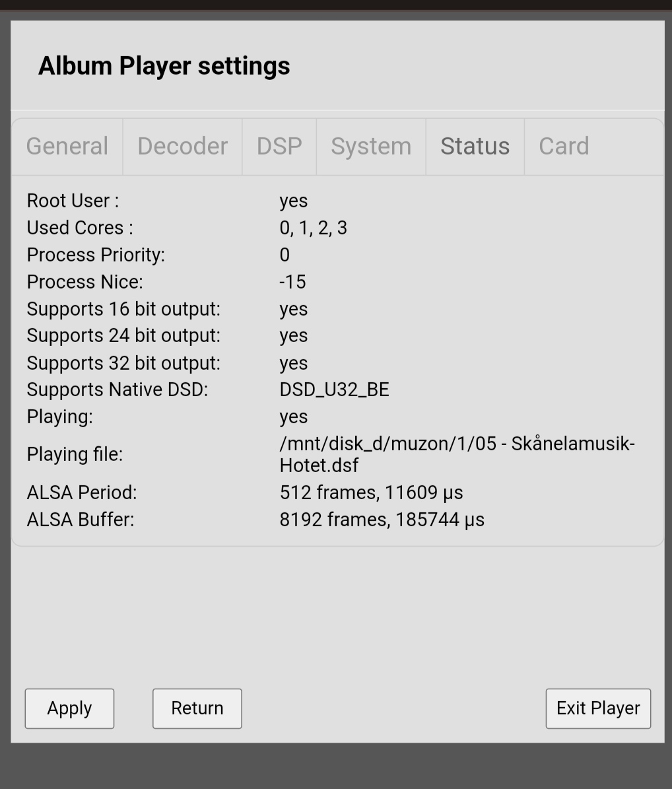Click the Album Player settings title
This screenshot has height=789, width=672.
tap(164, 66)
